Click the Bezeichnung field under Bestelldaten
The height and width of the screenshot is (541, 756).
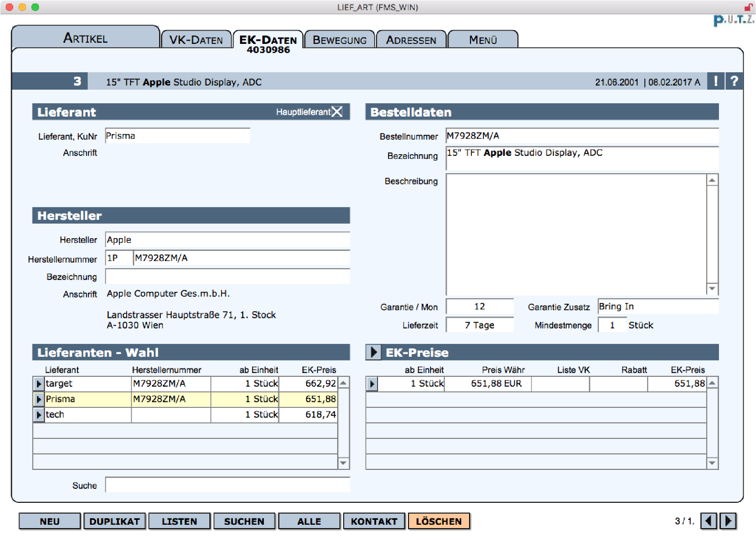[582, 158]
